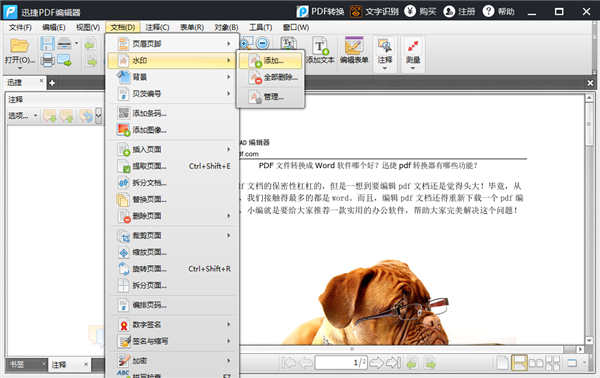Close the 迅捷 document tab
The height and width of the screenshot is (378, 600).
coord(41,81)
